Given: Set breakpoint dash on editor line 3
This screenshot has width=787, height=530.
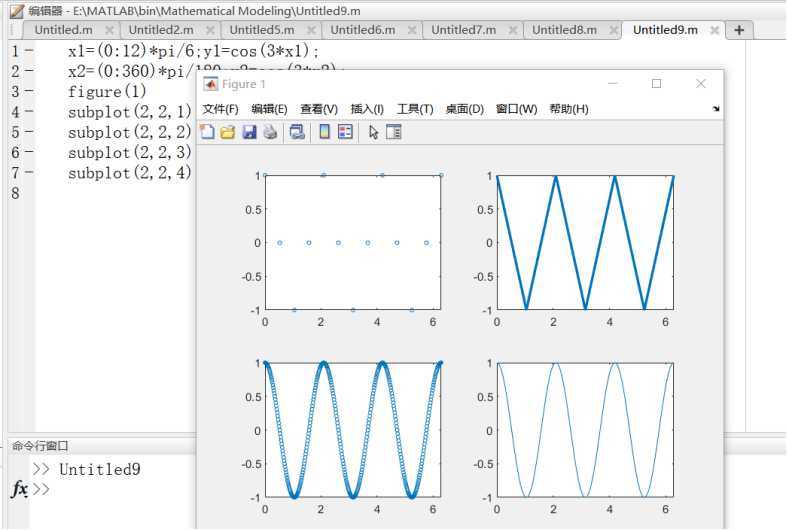Looking at the screenshot, I should click(x=29, y=91).
